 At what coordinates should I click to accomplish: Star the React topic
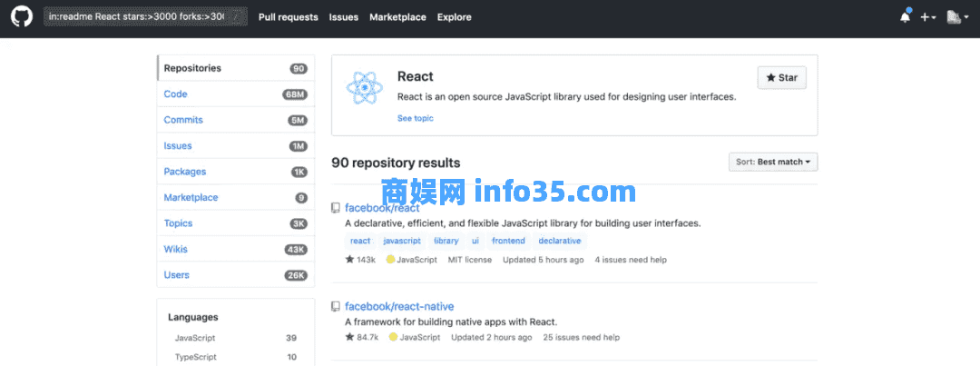click(782, 77)
